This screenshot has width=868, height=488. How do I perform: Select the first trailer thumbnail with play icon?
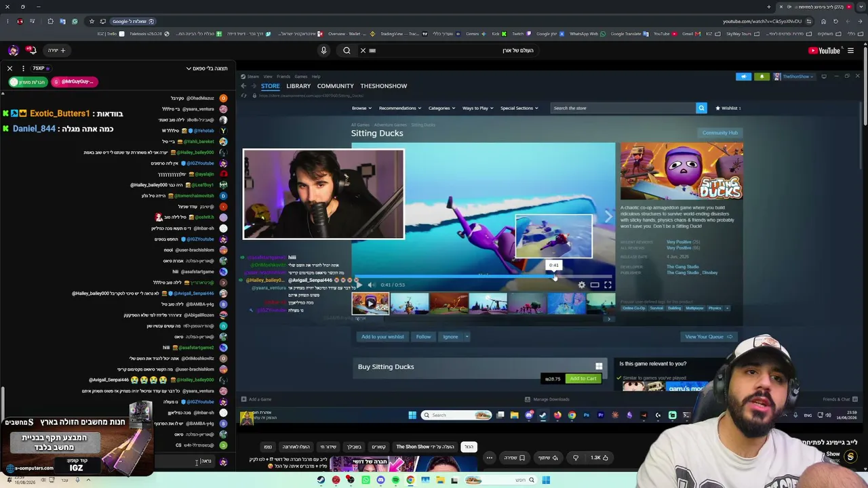pyautogui.click(x=370, y=303)
